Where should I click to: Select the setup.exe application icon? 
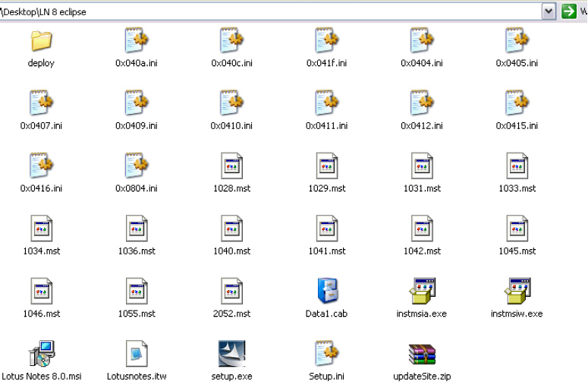pos(231,353)
